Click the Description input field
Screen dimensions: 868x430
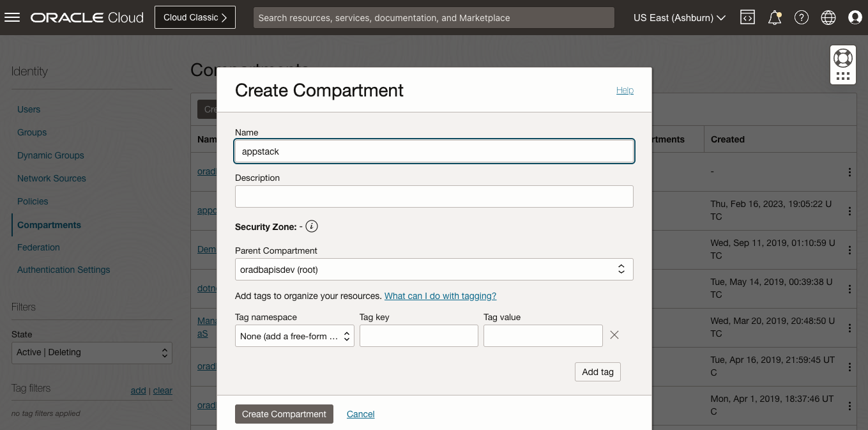(x=434, y=196)
